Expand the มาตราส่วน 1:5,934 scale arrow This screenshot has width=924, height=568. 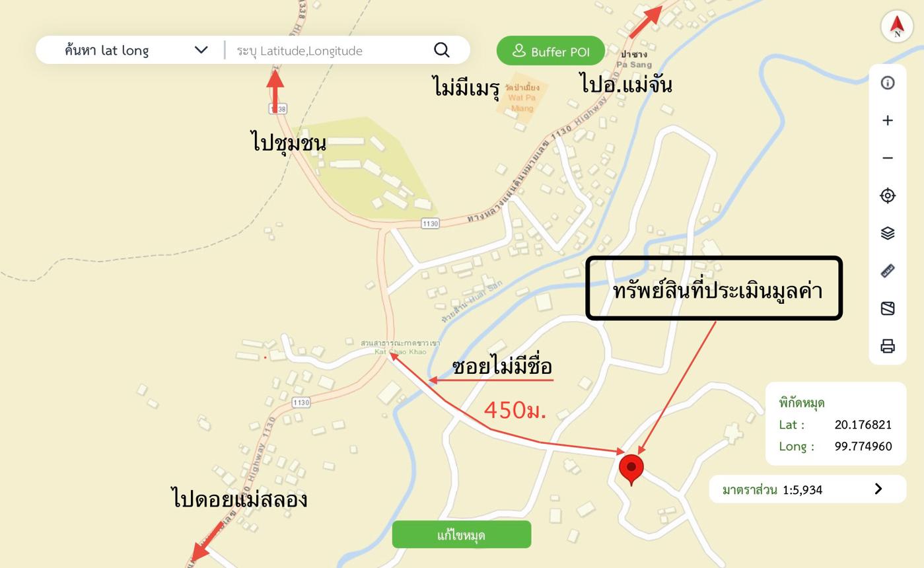[878, 489]
